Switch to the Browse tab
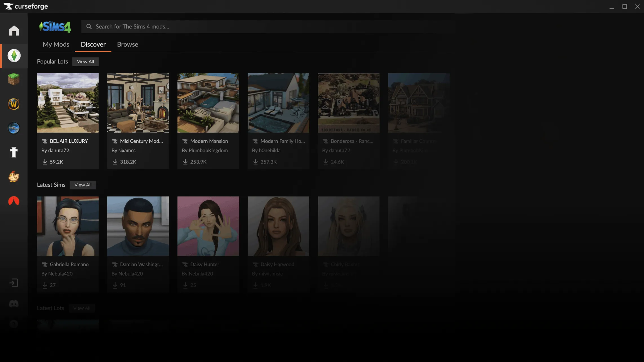Viewport: 644px width, 362px height. pyautogui.click(x=128, y=44)
